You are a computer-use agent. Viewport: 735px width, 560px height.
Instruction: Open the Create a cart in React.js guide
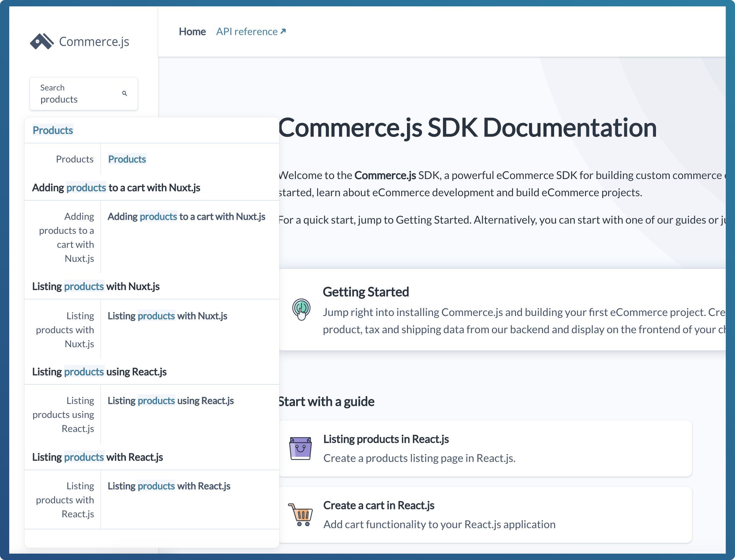(379, 506)
